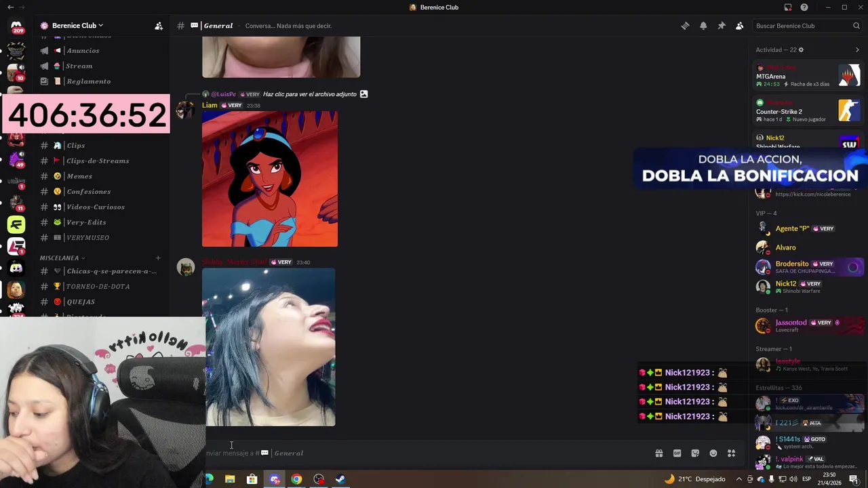This screenshot has width=868, height=488.
Task: Open the weather widget showing 21°C Despejado
Action: point(694,479)
